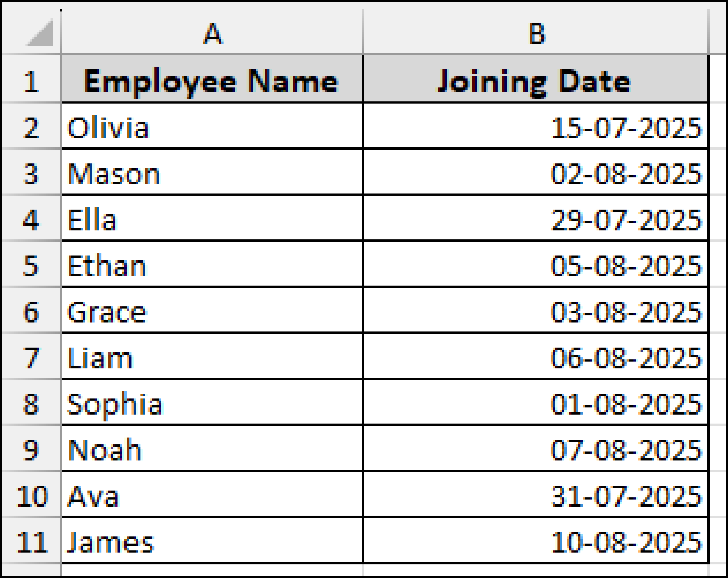Click the cell containing Liam
728x578 pixels.
tap(212, 357)
